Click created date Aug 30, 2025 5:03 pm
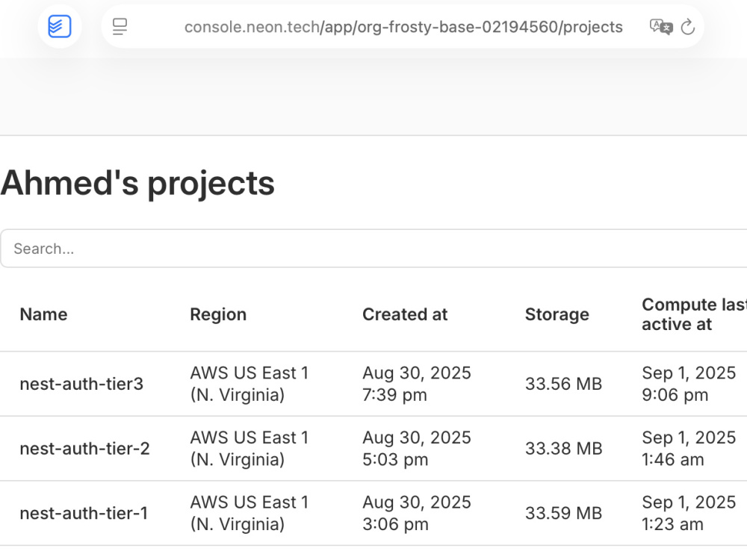The width and height of the screenshot is (747, 560). click(416, 449)
